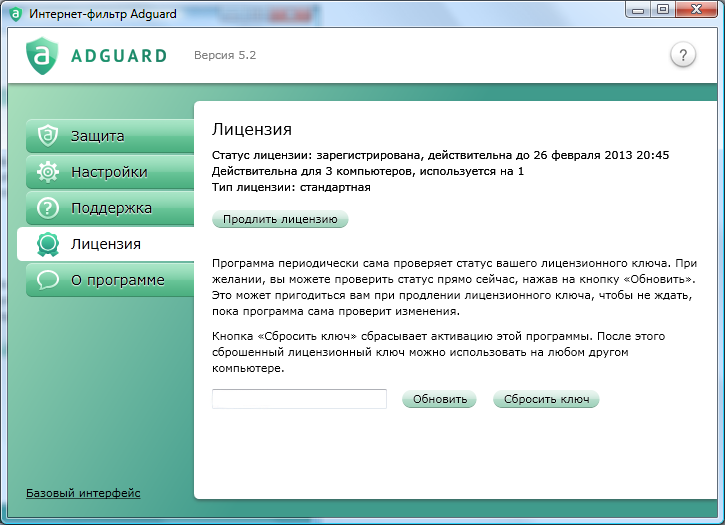725x525 pixels.
Task: Go to the Настройки section
Action: [110, 172]
